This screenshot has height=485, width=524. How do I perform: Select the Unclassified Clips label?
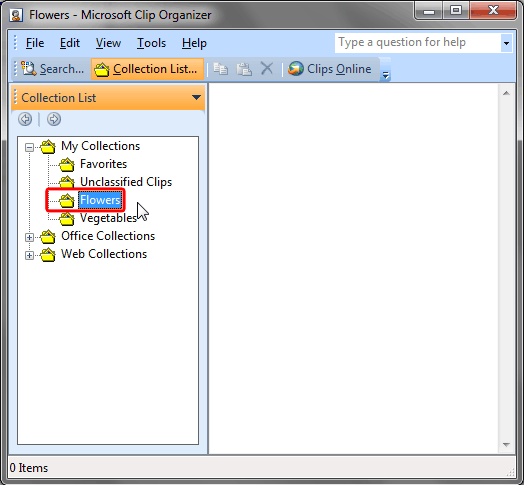[126, 182]
